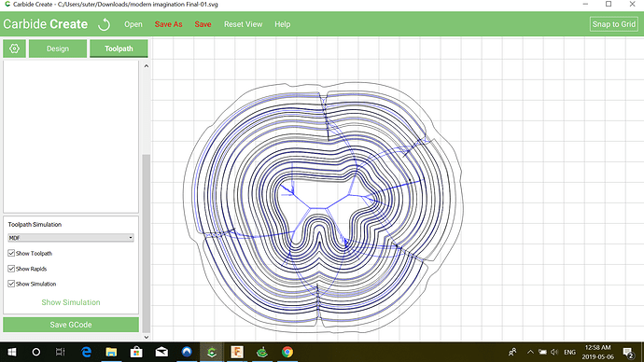Click the green Show Simulation link
The width and height of the screenshot is (644, 362).
point(71,302)
